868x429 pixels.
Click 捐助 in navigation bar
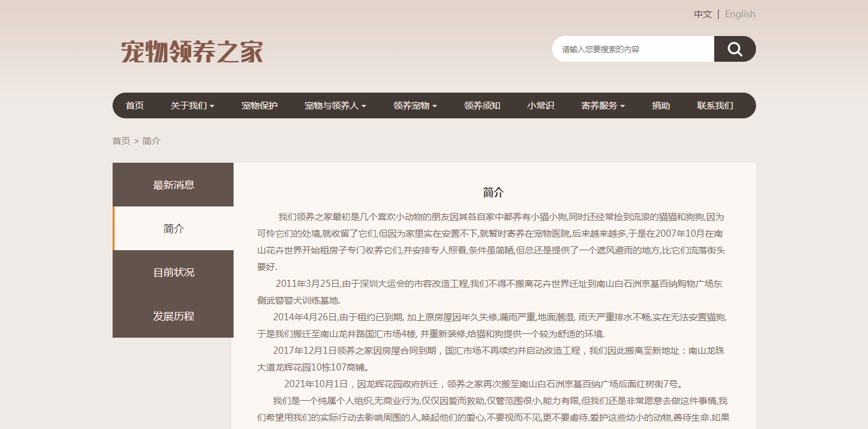click(661, 105)
